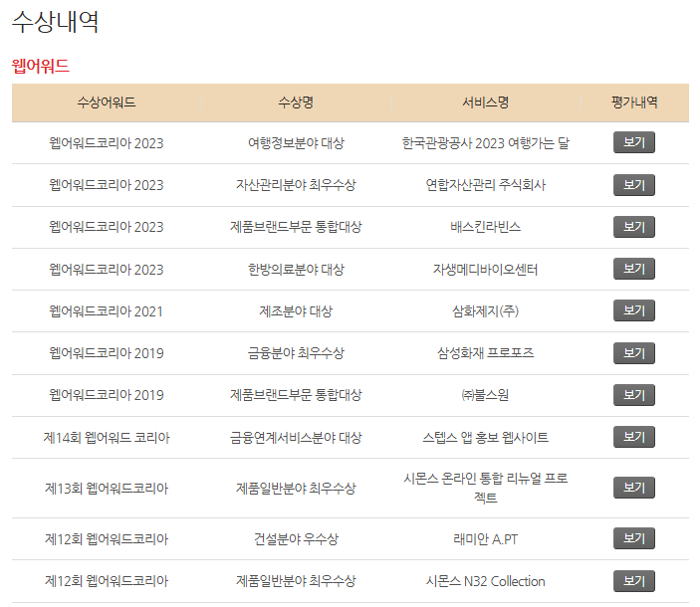
Task: Select the 건설분야 우수상 cell
Action: point(296,539)
